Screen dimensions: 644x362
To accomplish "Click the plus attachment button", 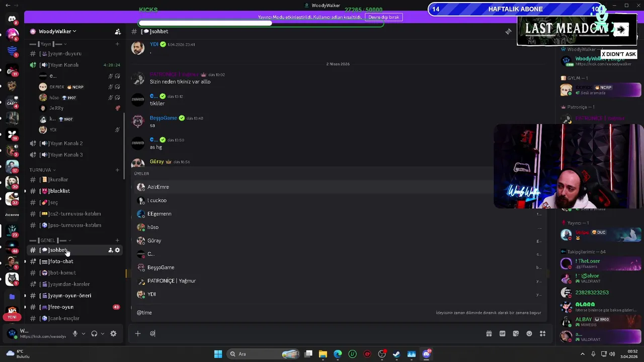I will pyautogui.click(x=137, y=333).
